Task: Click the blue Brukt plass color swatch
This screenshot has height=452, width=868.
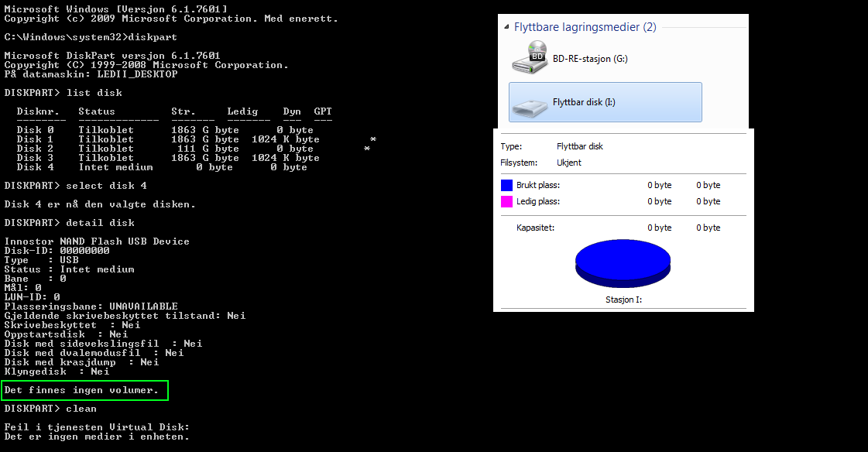Action: pyautogui.click(x=506, y=185)
